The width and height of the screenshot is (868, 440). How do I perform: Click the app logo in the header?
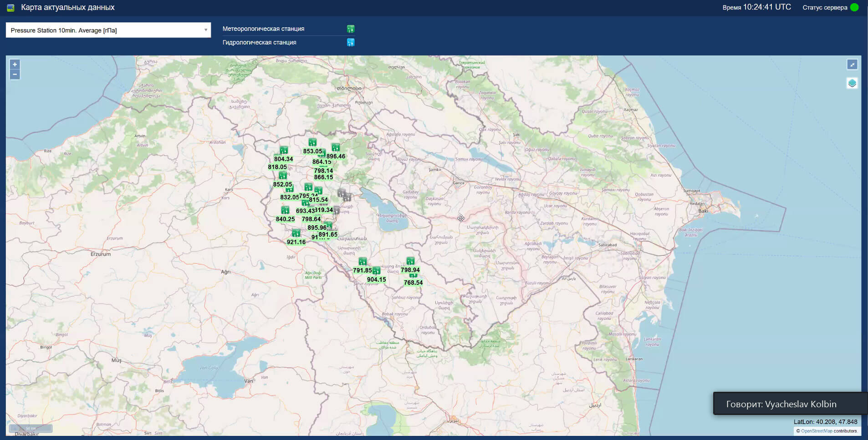click(x=10, y=8)
